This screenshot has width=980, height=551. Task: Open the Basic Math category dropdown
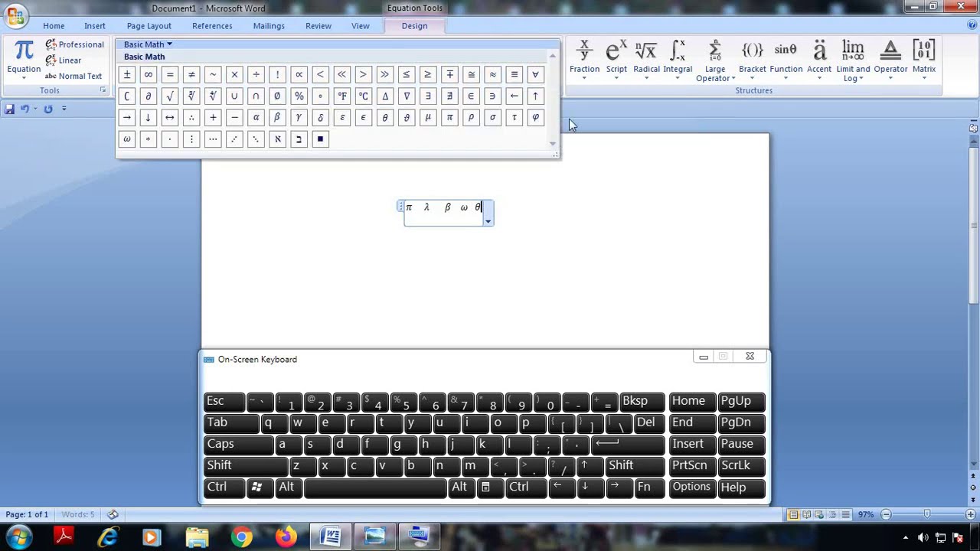(148, 44)
